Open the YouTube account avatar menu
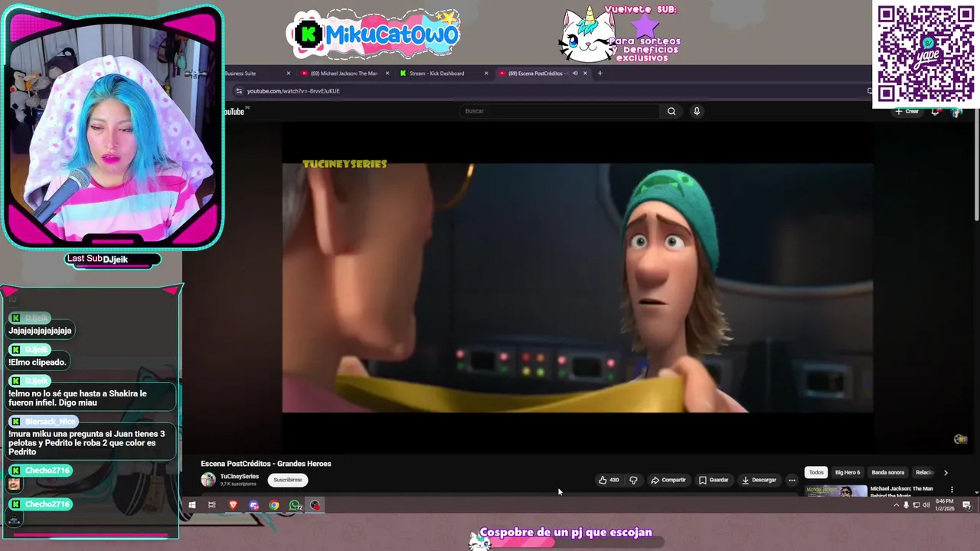The height and width of the screenshot is (551, 980). (956, 112)
